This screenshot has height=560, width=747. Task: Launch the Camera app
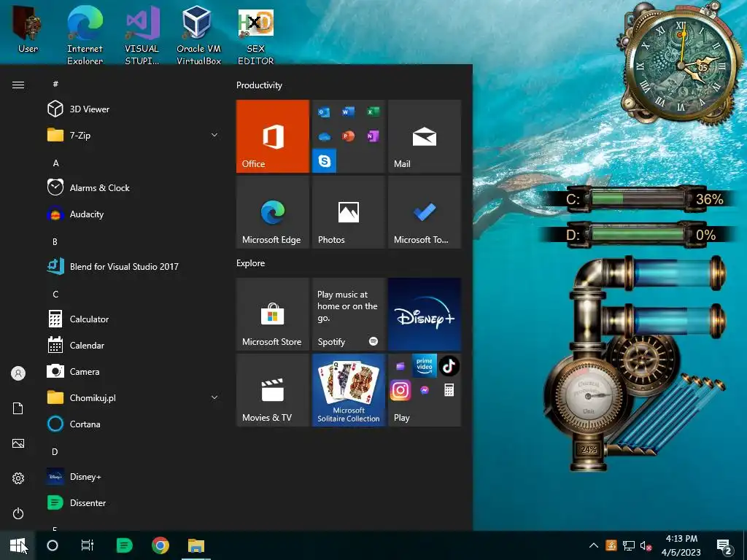74,371
